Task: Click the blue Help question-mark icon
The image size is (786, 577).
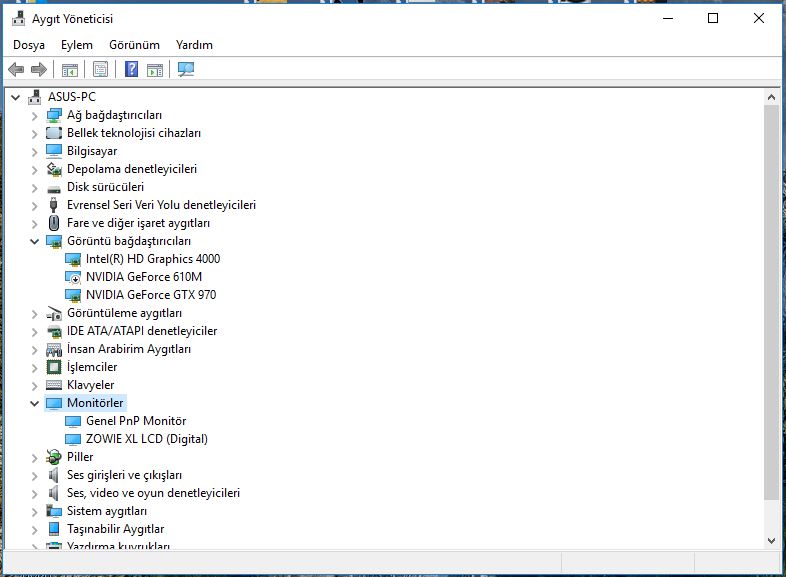Action: pyautogui.click(x=131, y=69)
